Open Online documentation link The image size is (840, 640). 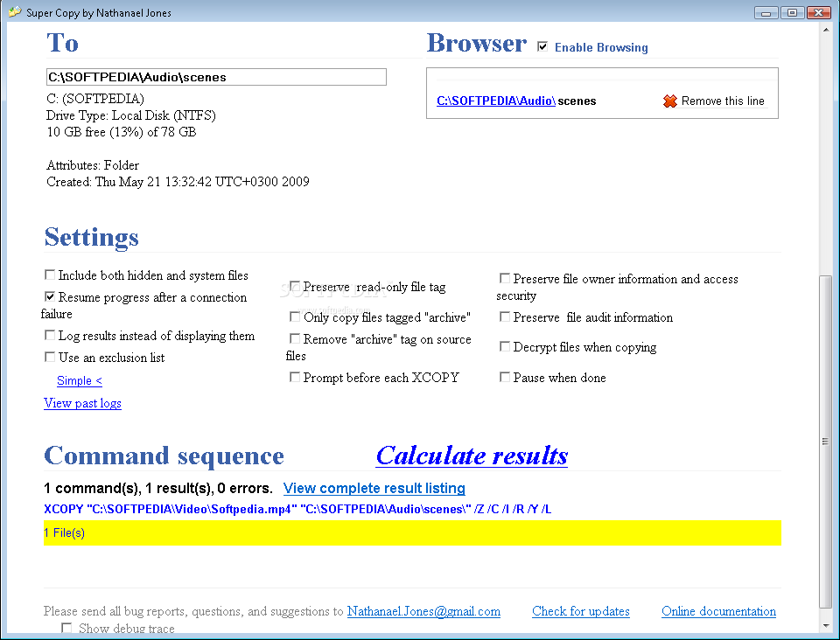(x=718, y=611)
